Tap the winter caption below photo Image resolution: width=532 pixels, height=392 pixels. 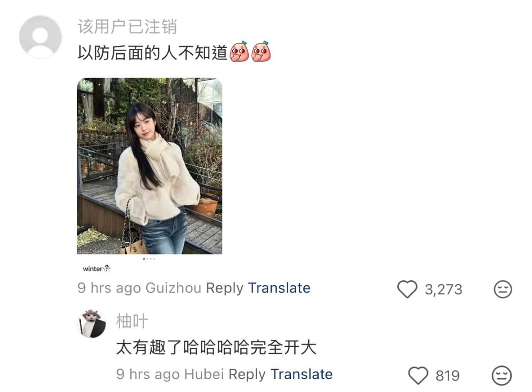(x=97, y=269)
